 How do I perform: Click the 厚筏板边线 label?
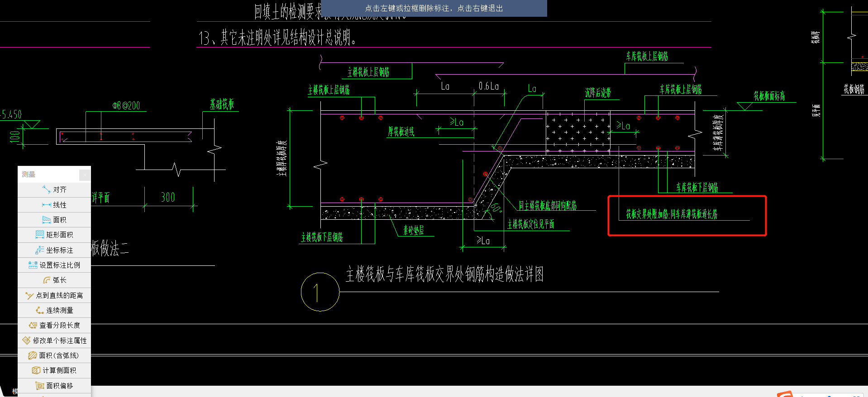[x=401, y=132]
